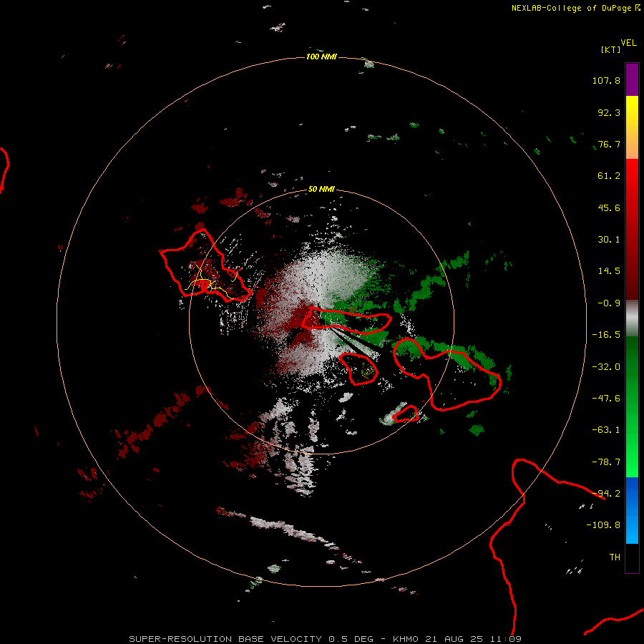Click the 100 NMI range ring label
The width and height of the screenshot is (644, 644).
(x=321, y=57)
